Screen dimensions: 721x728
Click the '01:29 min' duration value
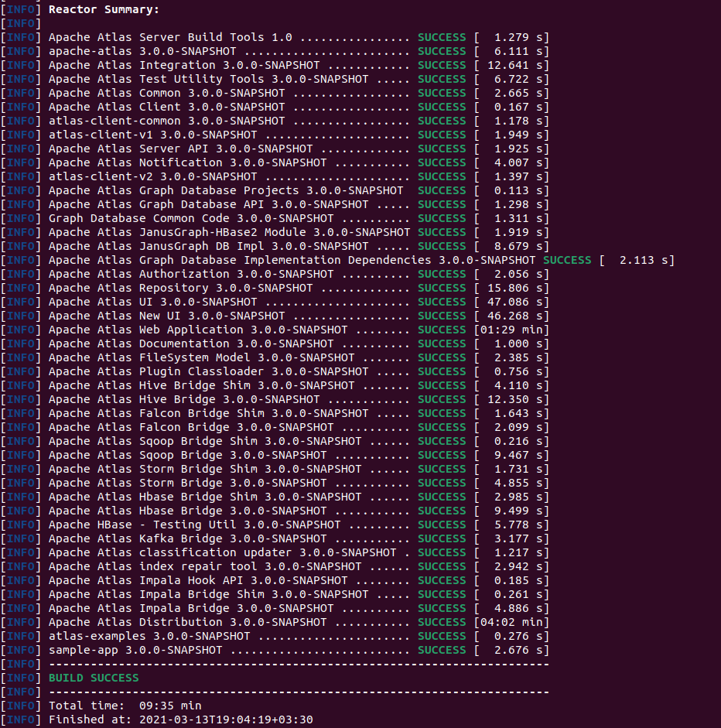click(x=511, y=330)
